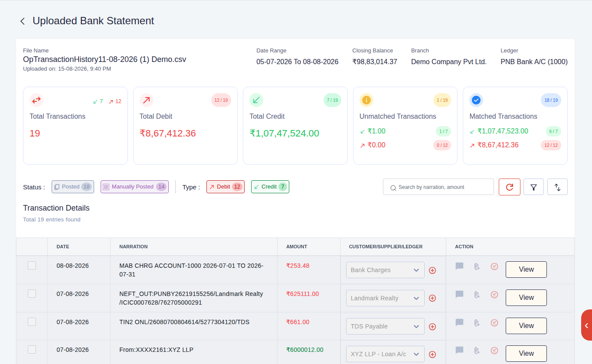Open comment icon on XYZ LLP row

pos(460,350)
